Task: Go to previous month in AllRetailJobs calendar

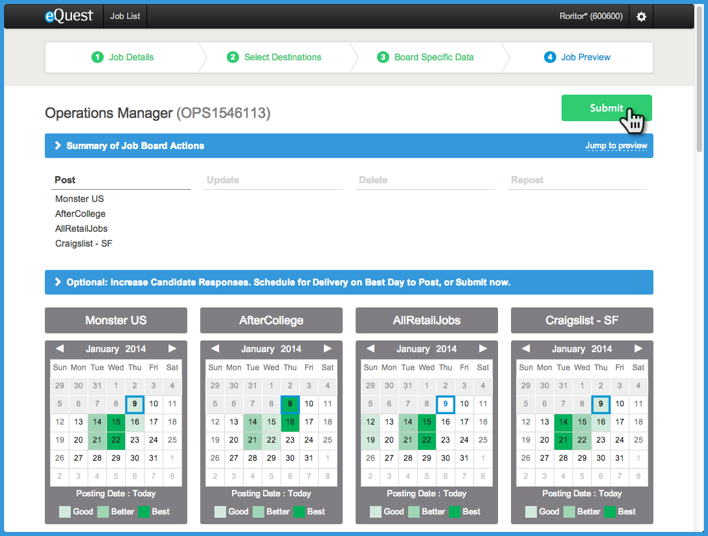Action: pos(370,349)
